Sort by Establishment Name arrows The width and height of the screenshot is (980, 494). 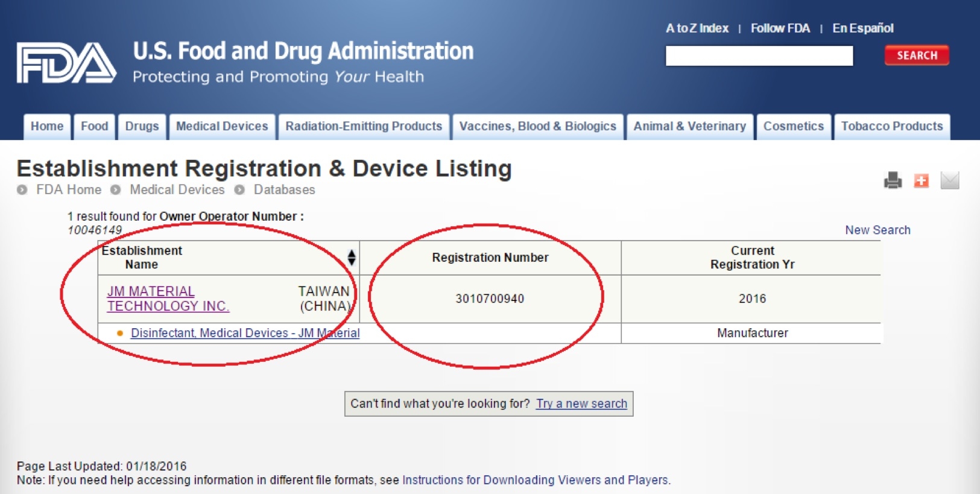(352, 258)
